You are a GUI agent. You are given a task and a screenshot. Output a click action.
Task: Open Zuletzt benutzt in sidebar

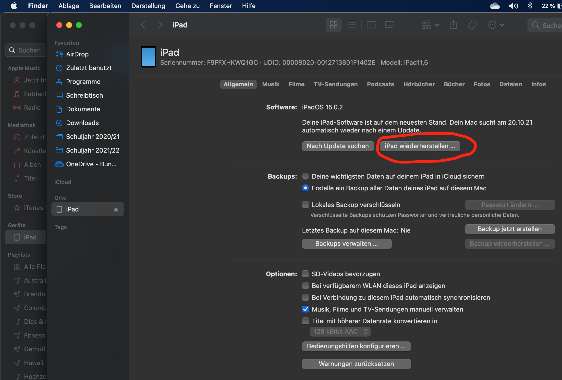point(84,68)
